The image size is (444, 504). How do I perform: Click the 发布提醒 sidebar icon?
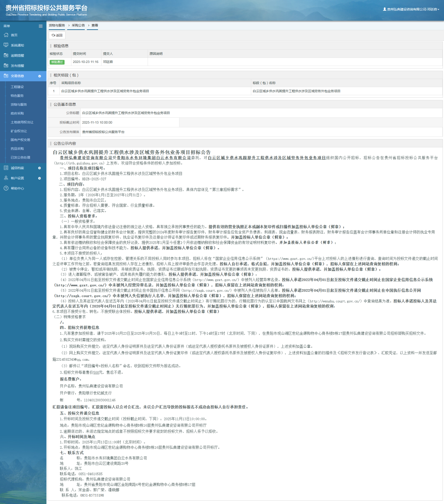click(x=6, y=66)
